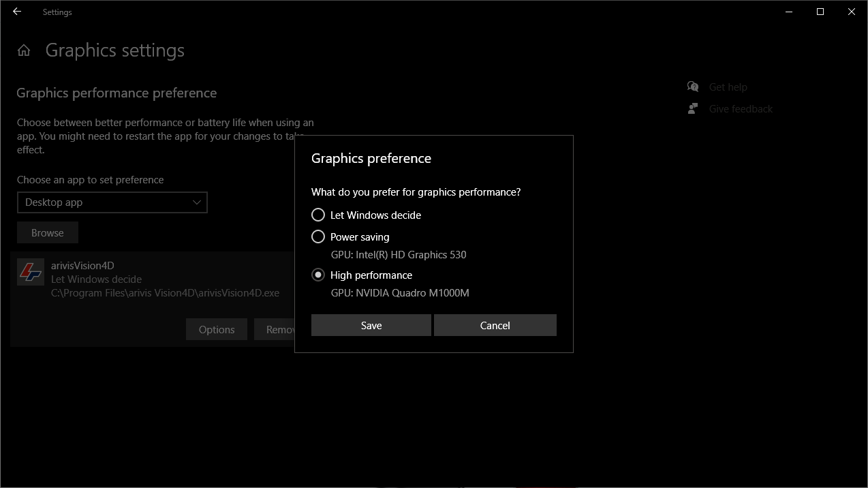This screenshot has width=868, height=488.
Task: Close the Settings window
Action: pos(852,12)
